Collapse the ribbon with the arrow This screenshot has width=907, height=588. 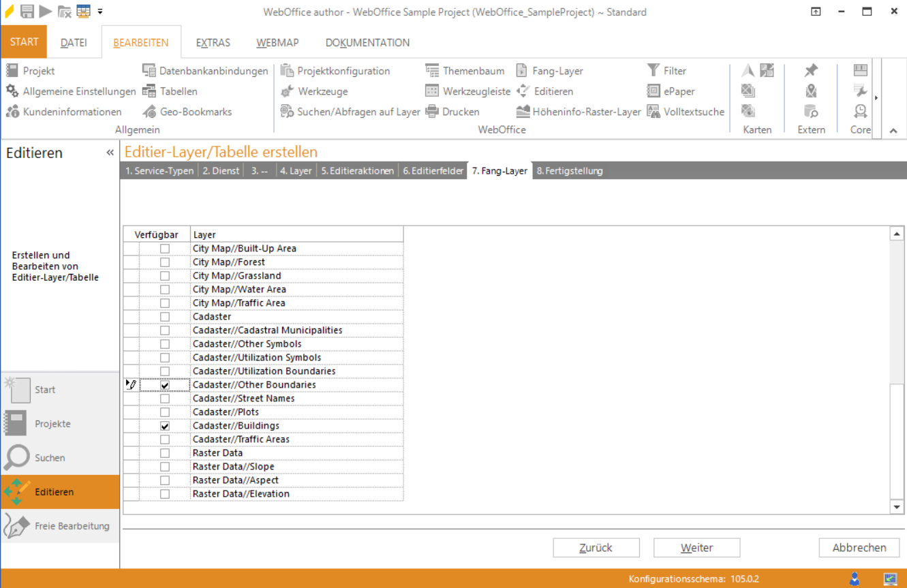point(893,131)
